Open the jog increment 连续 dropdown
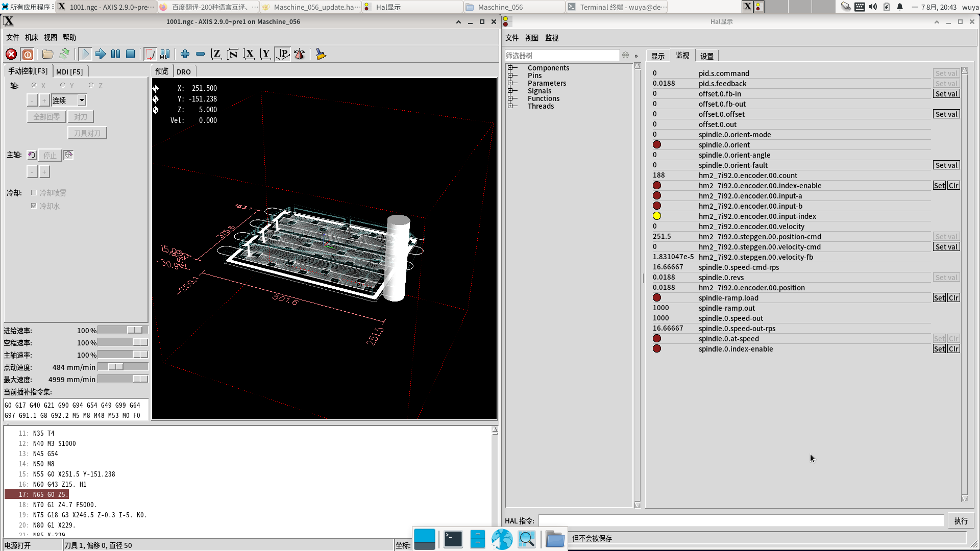980x551 pixels. pos(82,101)
